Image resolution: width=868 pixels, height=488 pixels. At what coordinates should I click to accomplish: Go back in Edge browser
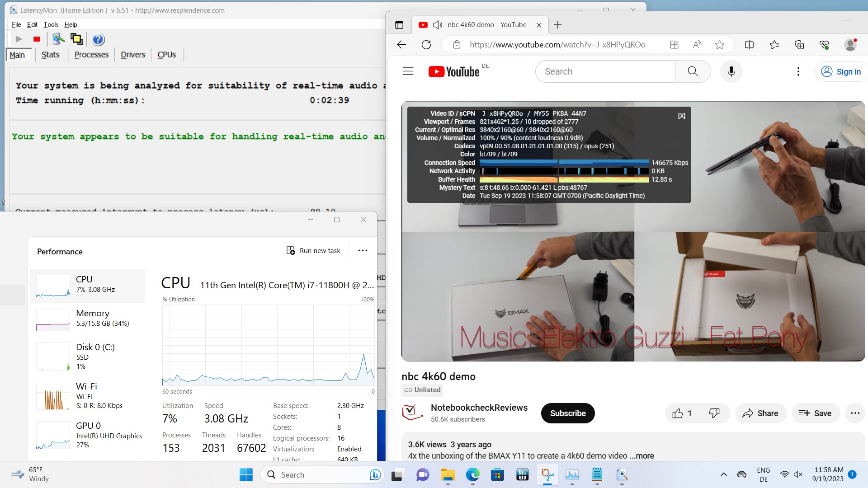[401, 45]
